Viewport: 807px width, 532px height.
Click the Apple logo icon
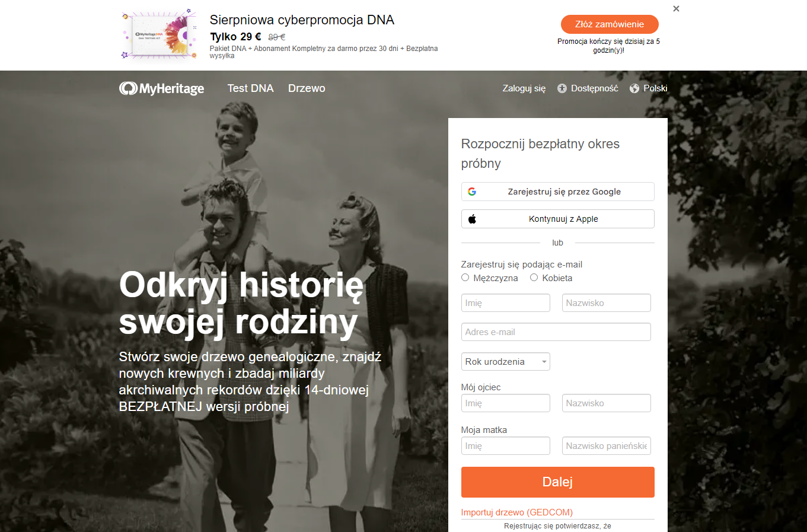coord(472,219)
